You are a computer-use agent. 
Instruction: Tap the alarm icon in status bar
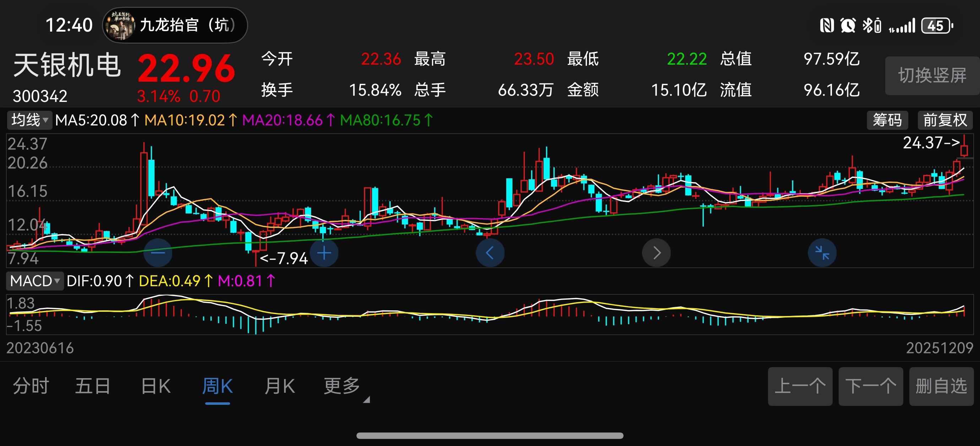[x=848, y=26]
